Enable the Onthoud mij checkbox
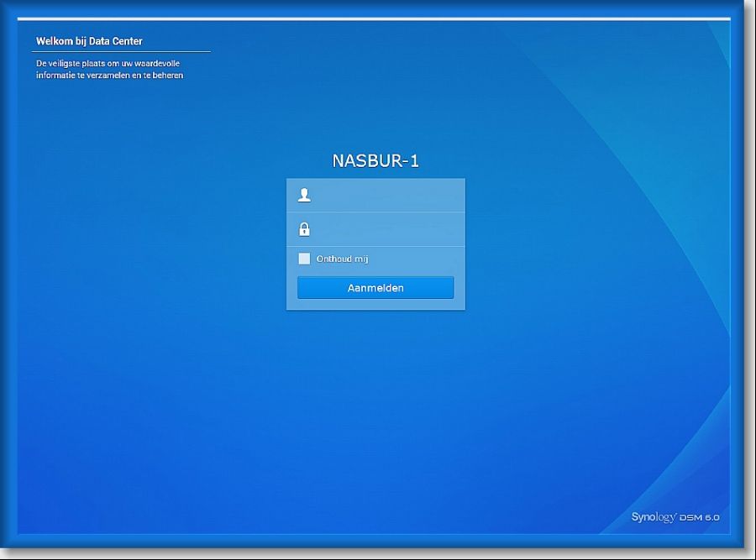 pyautogui.click(x=304, y=259)
